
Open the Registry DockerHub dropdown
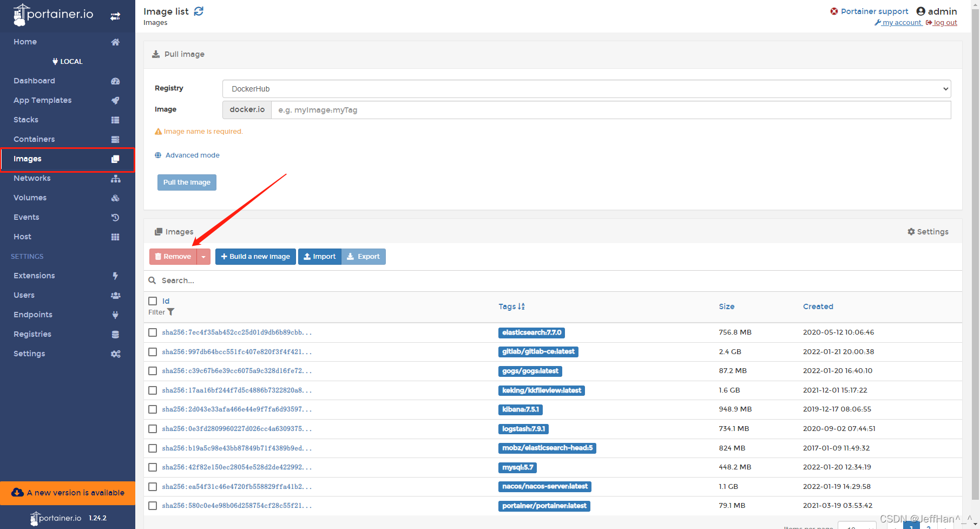point(587,89)
